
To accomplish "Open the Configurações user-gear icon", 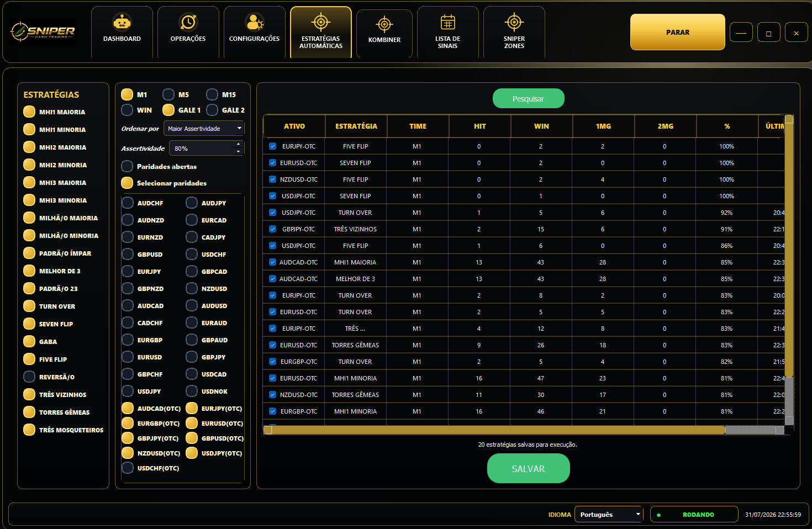I will pyautogui.click(x=255, y=22).
